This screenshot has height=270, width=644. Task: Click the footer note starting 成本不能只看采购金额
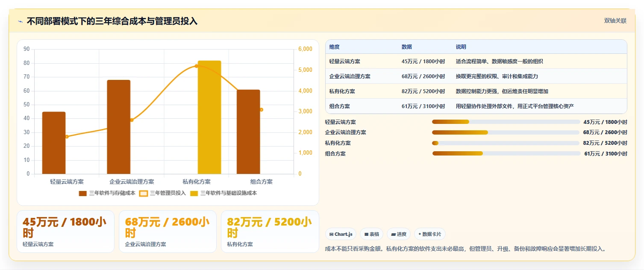465,249
